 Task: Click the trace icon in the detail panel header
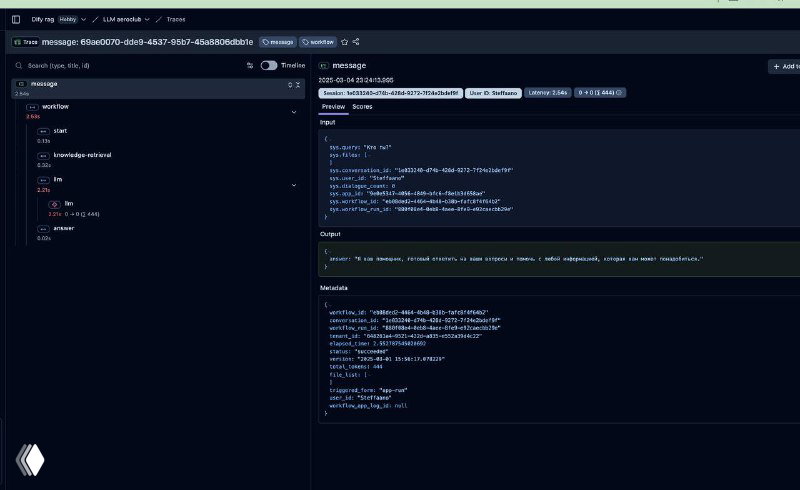click(x=323, y=66)
